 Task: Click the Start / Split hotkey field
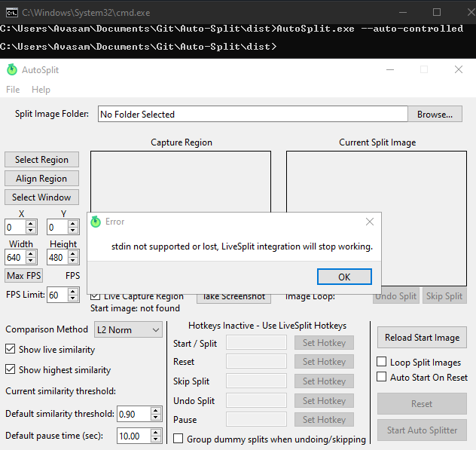point(257,343)
